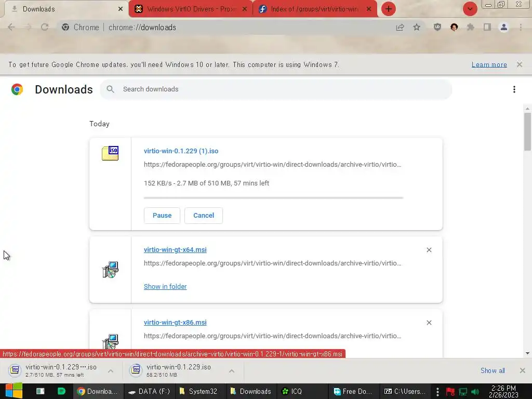Remove virtio-win-gt-x86.msi from the list
Image resolution: width=532 pixels, height=399 pixels.
(429, 323)
